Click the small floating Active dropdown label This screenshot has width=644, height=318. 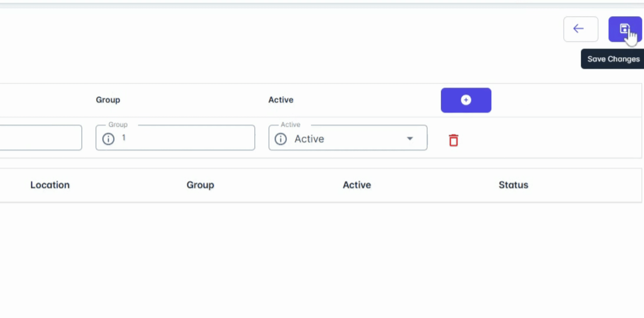coord(290,125)
